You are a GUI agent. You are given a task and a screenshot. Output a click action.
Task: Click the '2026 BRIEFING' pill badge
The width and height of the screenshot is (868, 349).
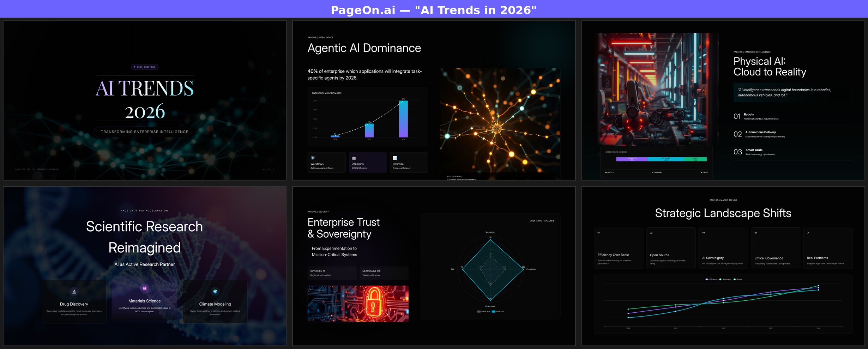[x=145, y=67]
